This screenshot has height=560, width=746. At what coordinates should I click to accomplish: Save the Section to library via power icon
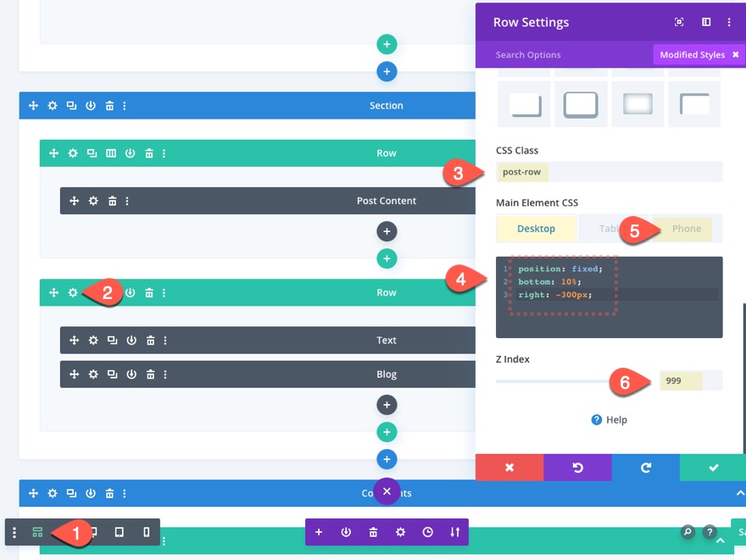click(91, 106)
